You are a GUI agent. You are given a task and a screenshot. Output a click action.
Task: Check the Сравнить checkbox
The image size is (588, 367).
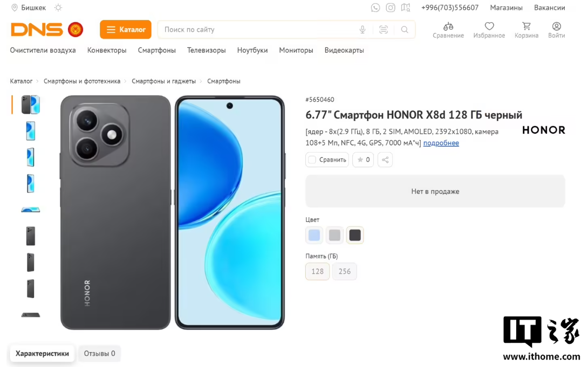coord(312,160)
